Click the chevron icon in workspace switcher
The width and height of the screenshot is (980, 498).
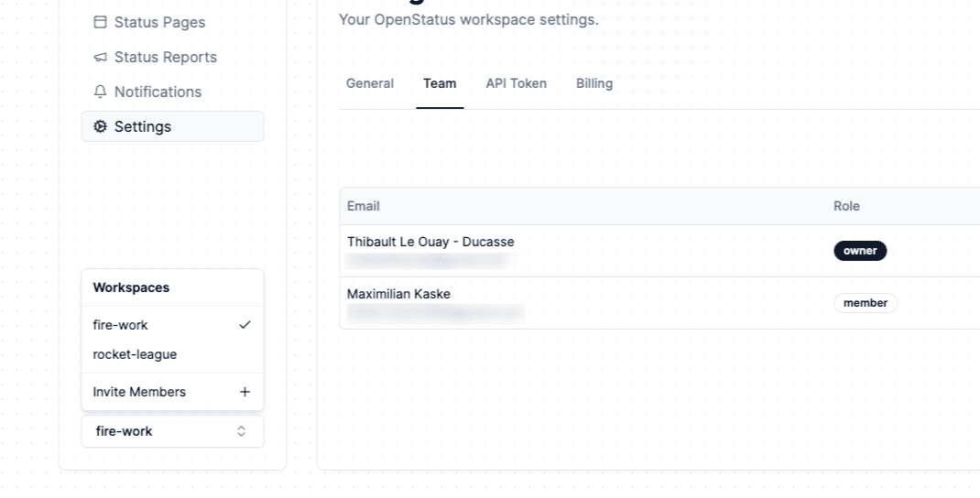(242, 431)
